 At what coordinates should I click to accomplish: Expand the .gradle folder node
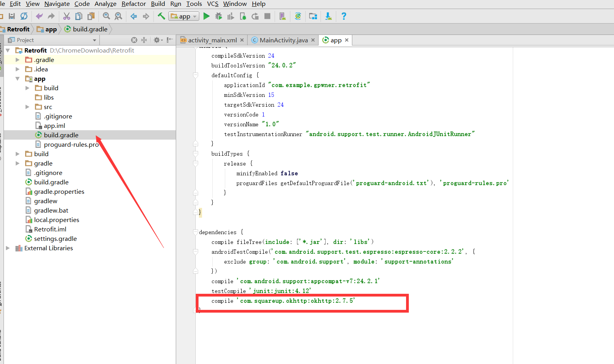click(17, 60)
